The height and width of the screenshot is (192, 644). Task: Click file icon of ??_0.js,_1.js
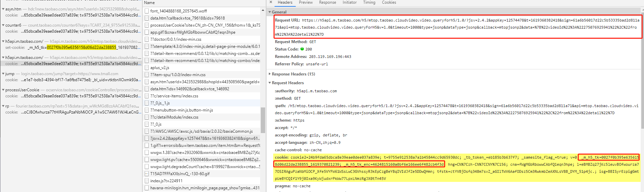pos(147,103)
